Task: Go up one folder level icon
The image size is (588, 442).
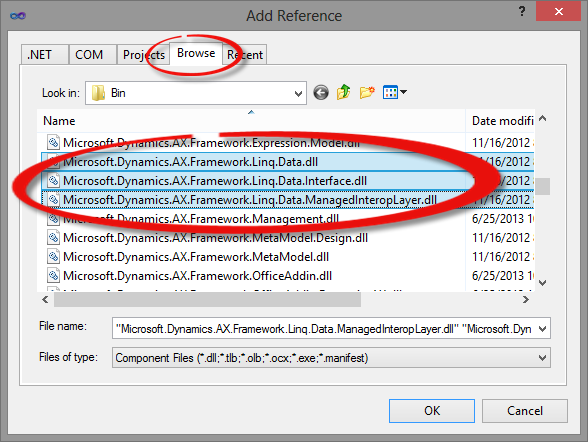Action: (x=344, y=92)
